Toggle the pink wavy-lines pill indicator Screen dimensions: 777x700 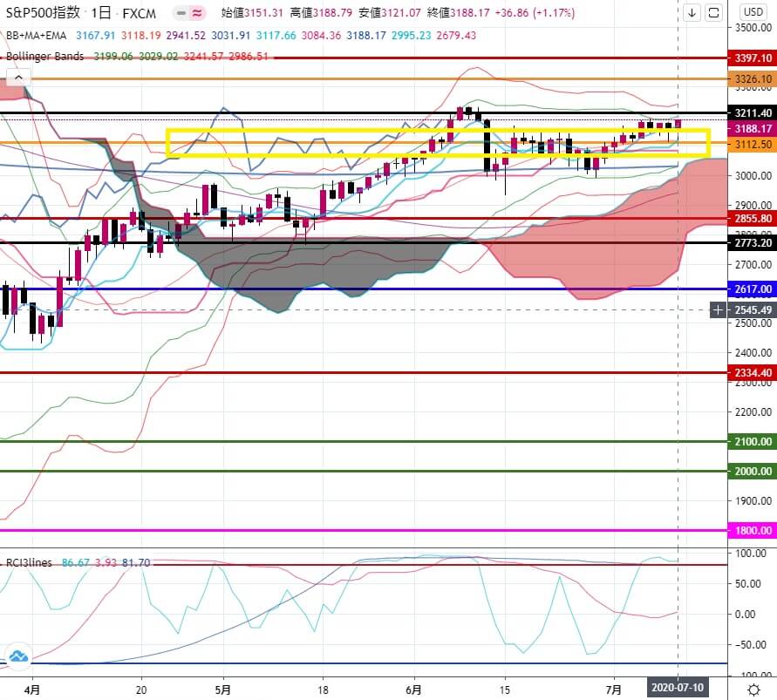tap(197, 13)
